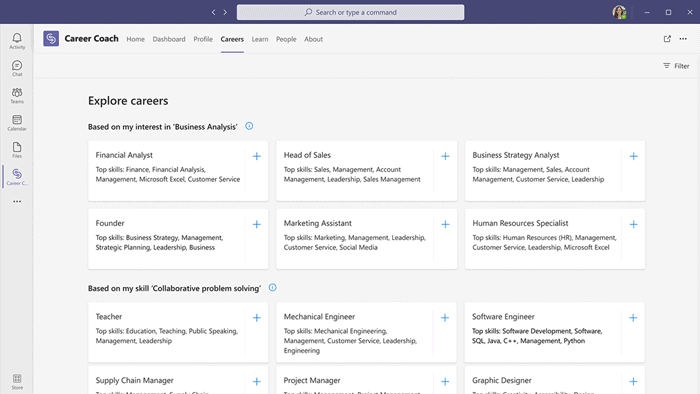Pop out the app in a new window
This screenshot has height=394, width=700.
tap(667, 39)
